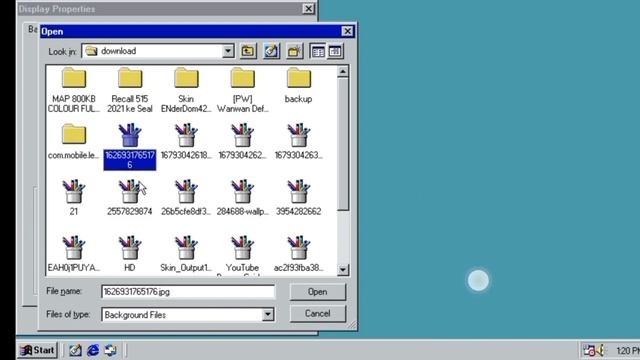
Task: Click the vertical scrollbar thumb in file list
Action: tap(343, 145)
